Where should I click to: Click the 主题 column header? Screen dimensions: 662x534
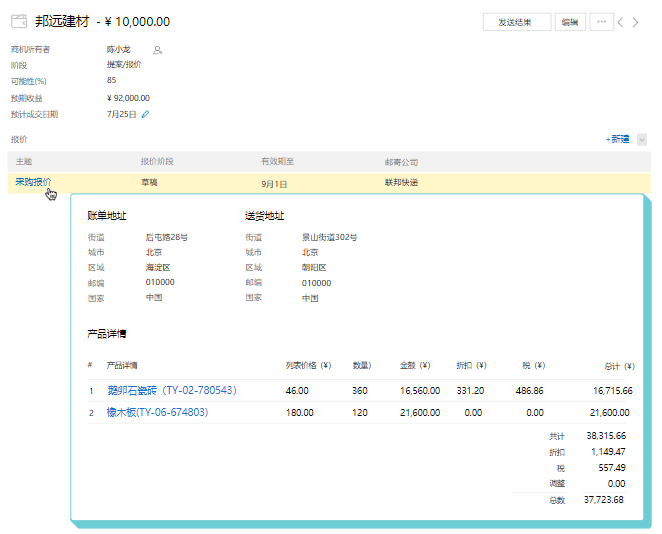pyautogui.click(x=24, y=161)
